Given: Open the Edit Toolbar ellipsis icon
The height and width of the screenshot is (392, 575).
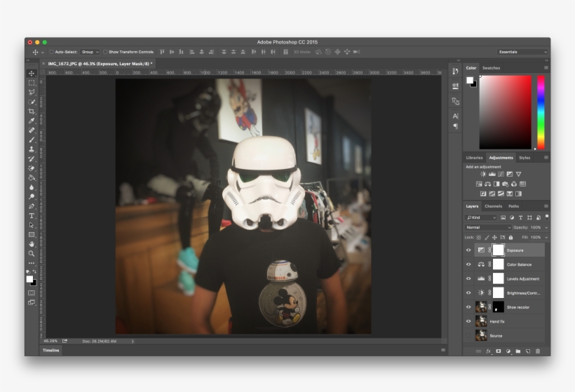Looking at the screenshot, I should click(x=32, y=263).
